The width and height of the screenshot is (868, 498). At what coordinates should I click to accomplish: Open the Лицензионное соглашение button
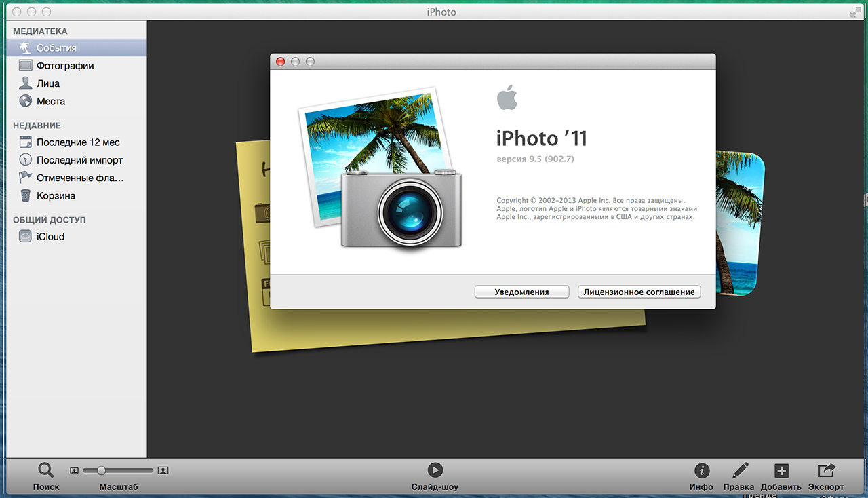639,292
